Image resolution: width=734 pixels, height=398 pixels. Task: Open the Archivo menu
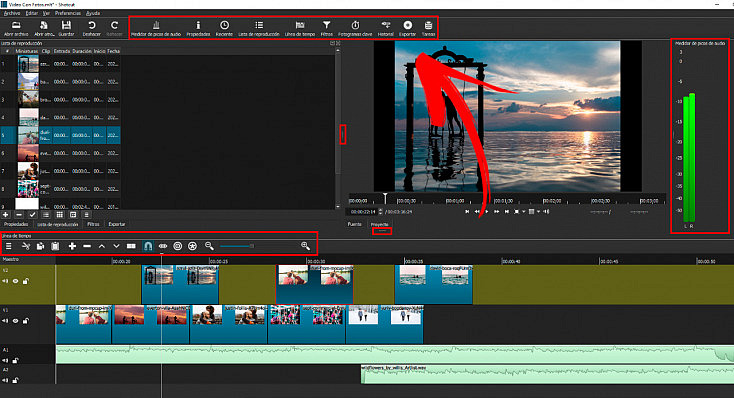click(x=12, y=13)
